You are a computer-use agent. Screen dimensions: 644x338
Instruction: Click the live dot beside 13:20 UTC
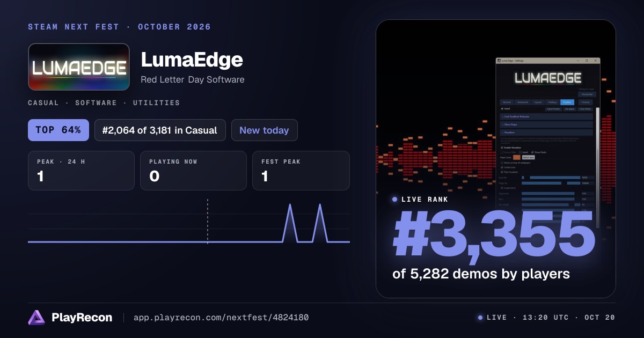point(480,318)
